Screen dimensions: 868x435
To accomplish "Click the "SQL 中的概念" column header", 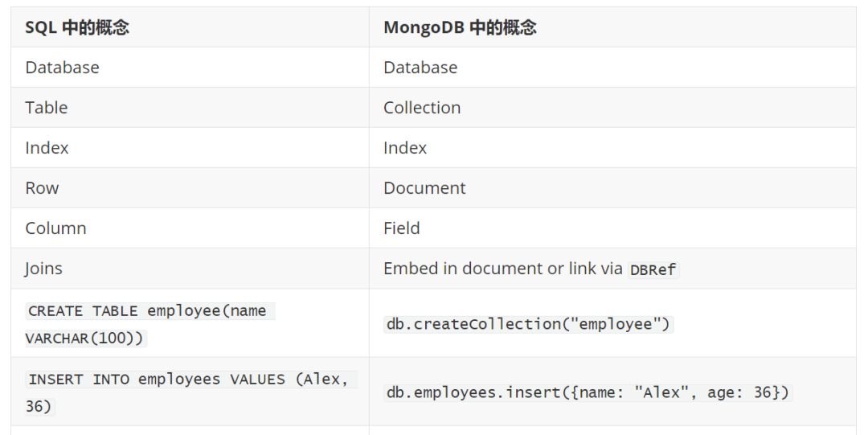I will 77,27.
